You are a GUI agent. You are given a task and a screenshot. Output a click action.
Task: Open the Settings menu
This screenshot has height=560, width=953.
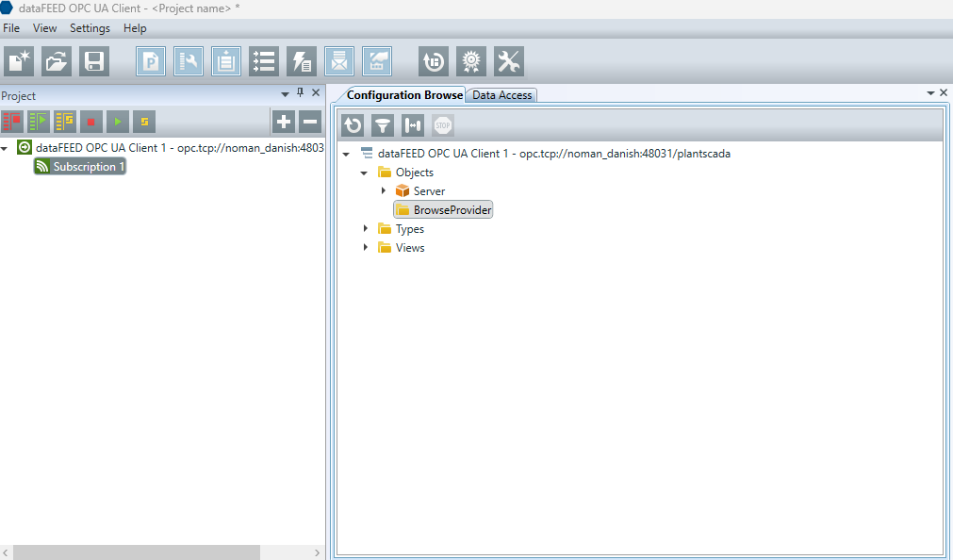[x=90, y=28]
